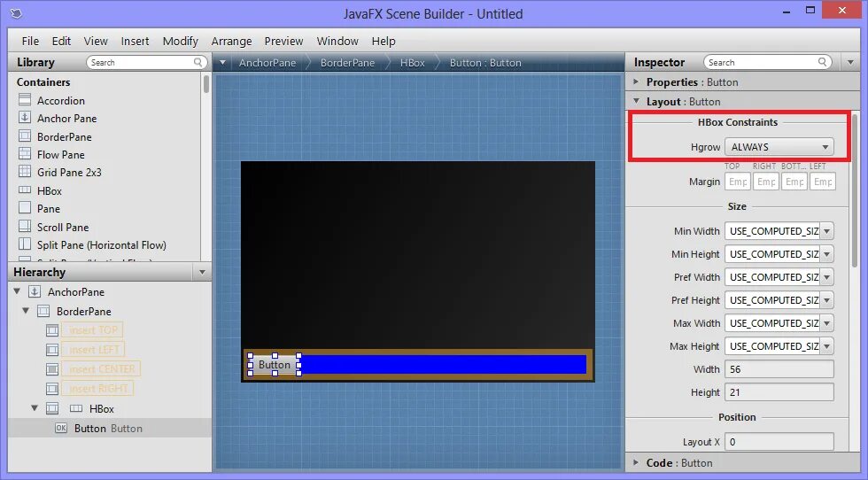This screenshot has width=868, height=480.
Task: Select BorderPane in the breadcrumb bar
Action: [347, 63]
